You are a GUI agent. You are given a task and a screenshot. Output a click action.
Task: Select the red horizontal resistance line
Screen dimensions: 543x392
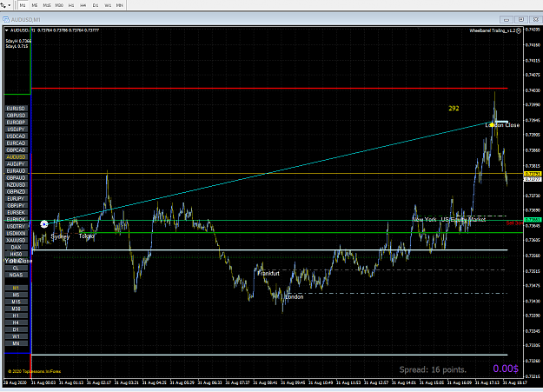(x=269, y=89)
